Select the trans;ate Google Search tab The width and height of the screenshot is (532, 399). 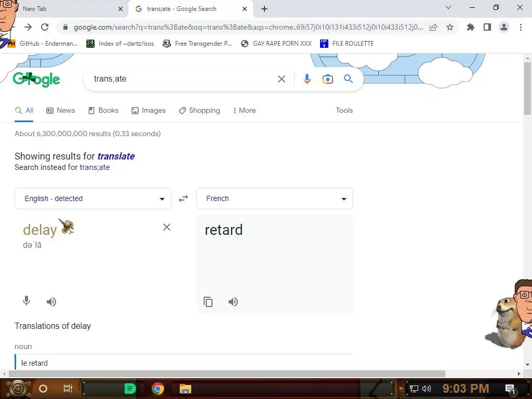point(190,9)
